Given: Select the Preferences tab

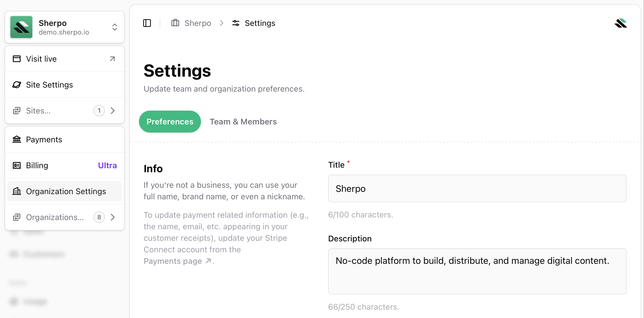Looking at the screenshot, I should tap(170, 121).
